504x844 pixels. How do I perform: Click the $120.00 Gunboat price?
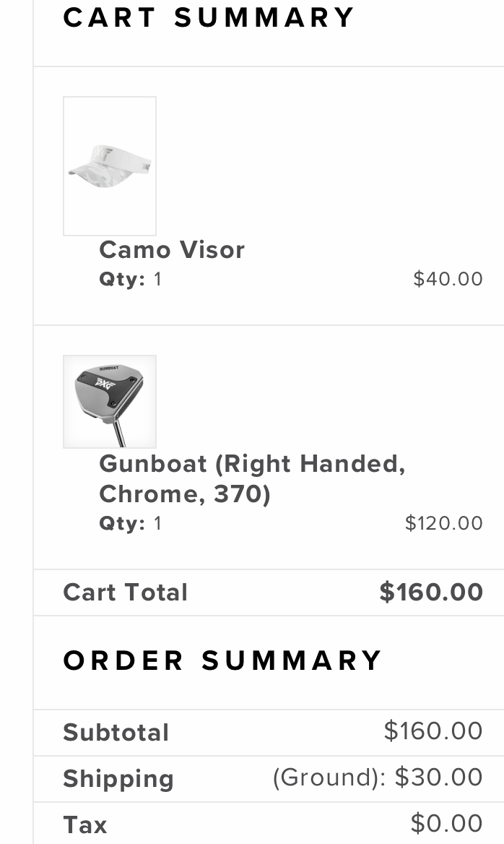(443, 523)
